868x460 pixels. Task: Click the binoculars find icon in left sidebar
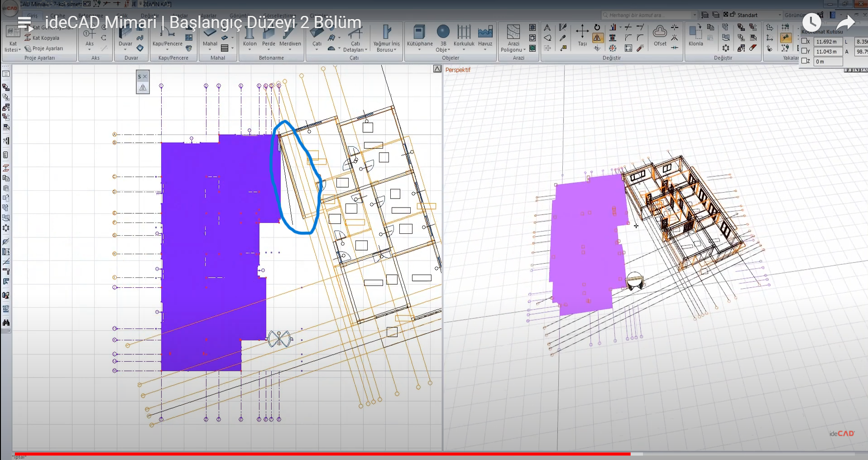tap(6, 323)
